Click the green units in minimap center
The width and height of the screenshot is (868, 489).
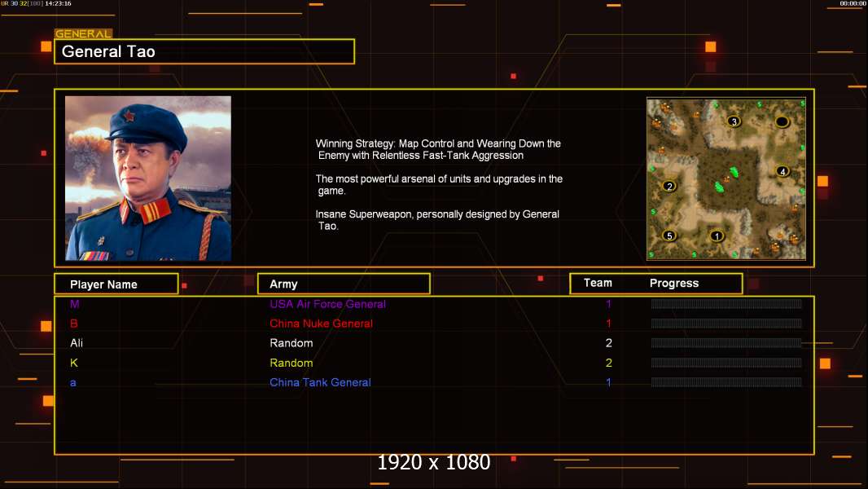pos(727,179)
